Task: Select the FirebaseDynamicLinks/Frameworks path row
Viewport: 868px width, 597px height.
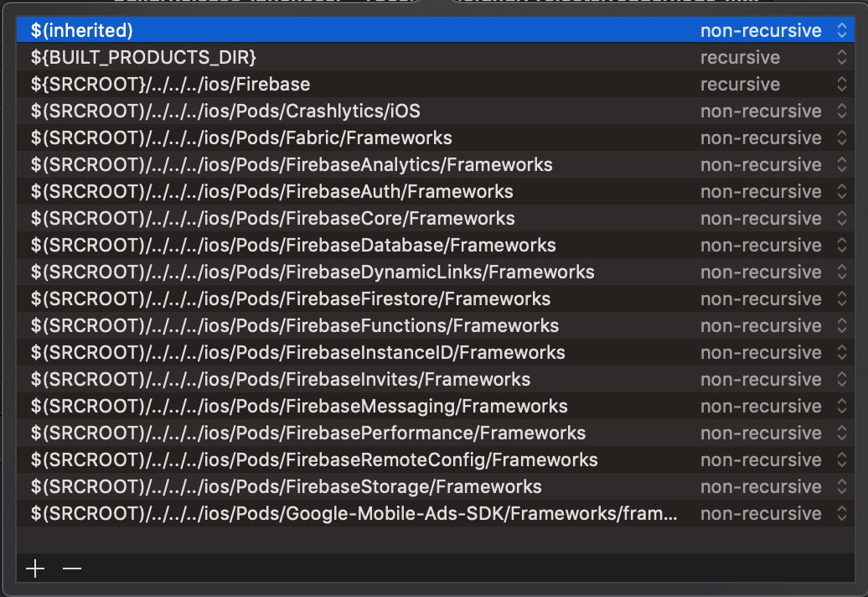Action: (x=335, y=272)
